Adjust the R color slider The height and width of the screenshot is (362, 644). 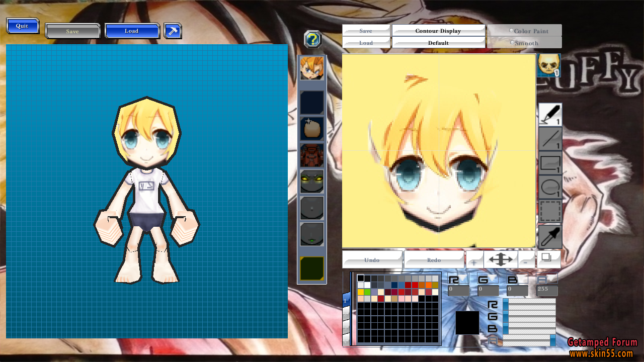pos(529,304)
